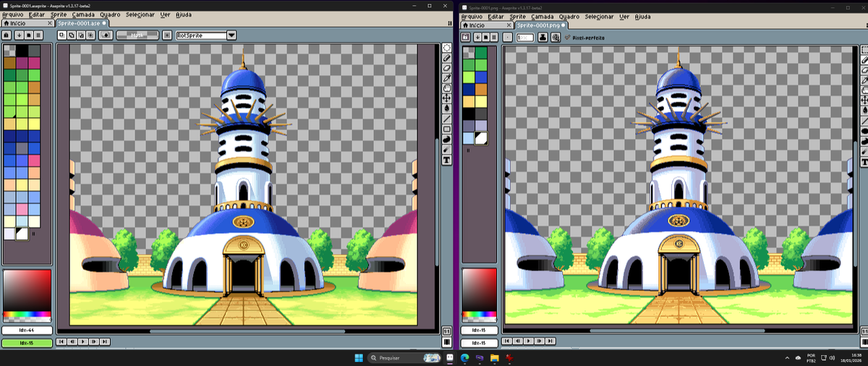This screenshot has height=366, width=868.
Task: Open Ajuda menu in right window
Action: (642, 16)
